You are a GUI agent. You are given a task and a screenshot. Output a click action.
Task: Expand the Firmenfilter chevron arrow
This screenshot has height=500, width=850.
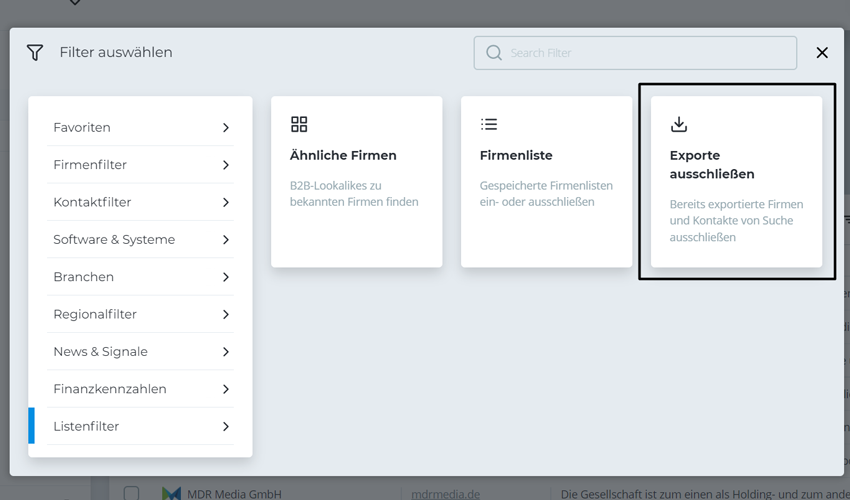pyautogui.click(x=226, y=165)
